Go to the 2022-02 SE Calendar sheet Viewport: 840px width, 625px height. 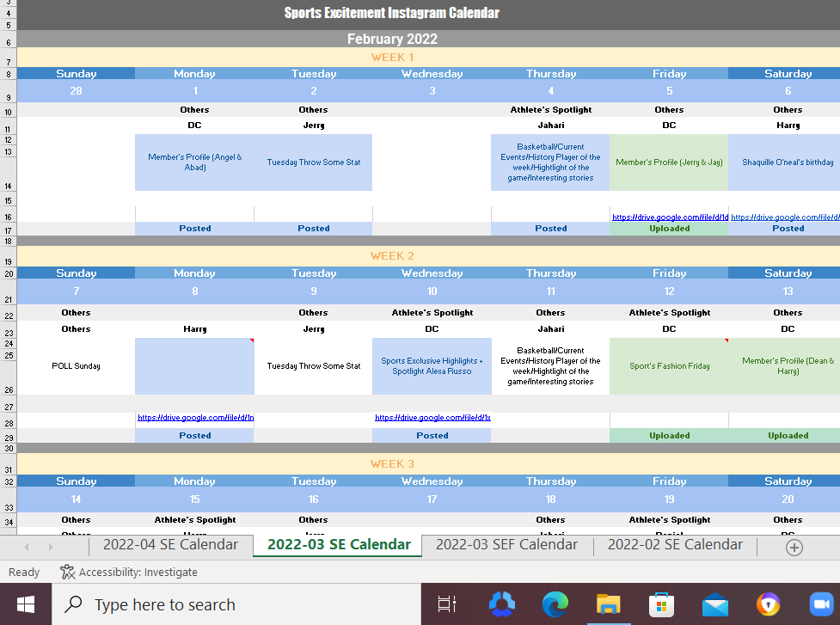(x=675, y=545)
